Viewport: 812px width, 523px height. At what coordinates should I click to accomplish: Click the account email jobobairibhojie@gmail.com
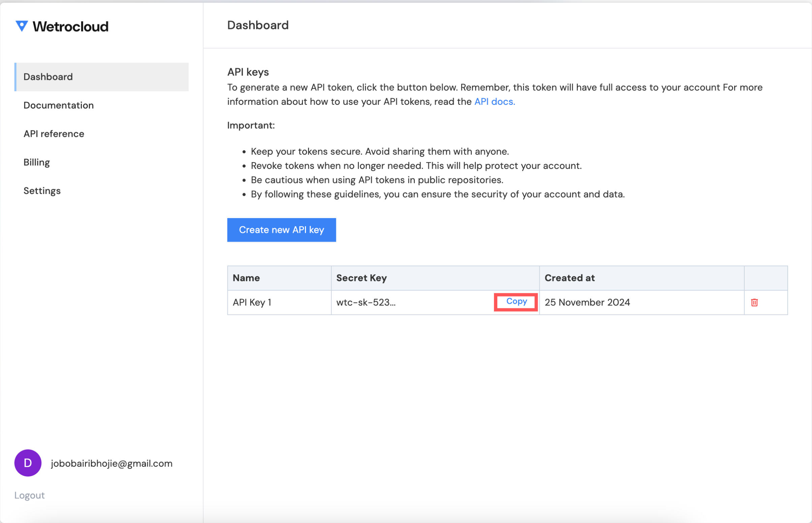(x=111, y=464)
